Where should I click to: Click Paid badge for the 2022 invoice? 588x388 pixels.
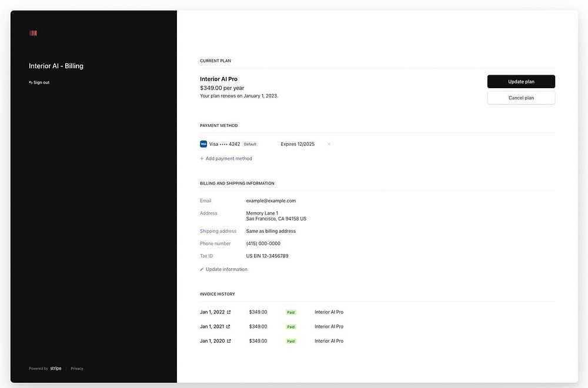[290, 312]
